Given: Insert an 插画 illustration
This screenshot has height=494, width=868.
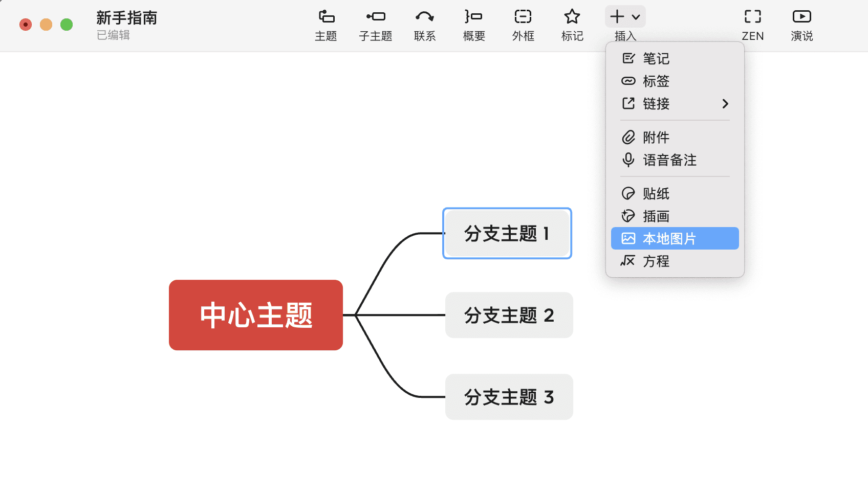Looking at the screenshot, I should coord(656,216).
